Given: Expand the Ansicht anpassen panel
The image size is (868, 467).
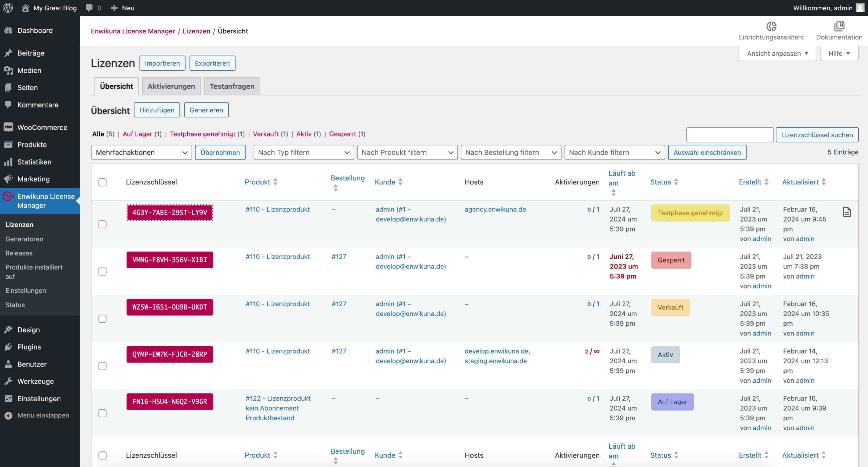Looking at the screenshot, I should coord(778,53).
